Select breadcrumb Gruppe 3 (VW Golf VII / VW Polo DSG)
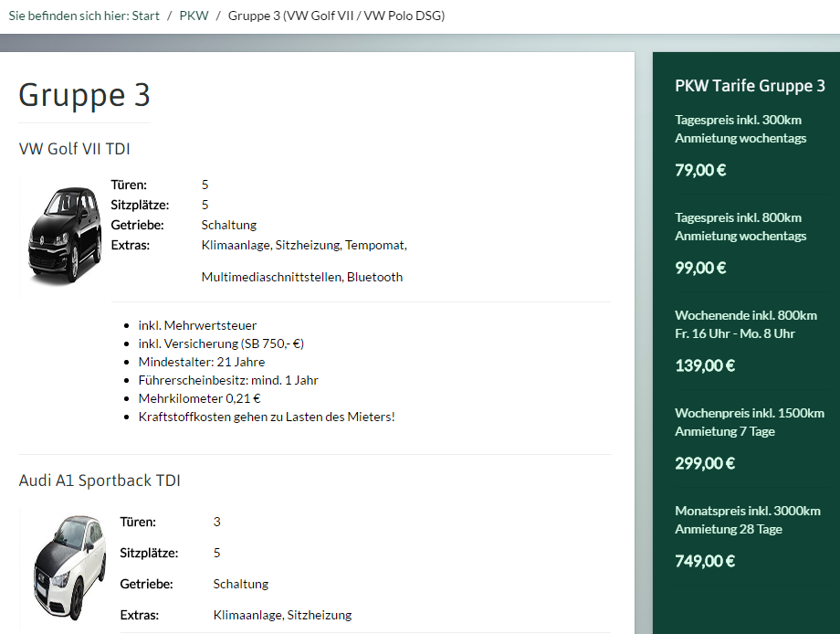Image resolution: width=840 pixels, height=634 pixels. (x=336, y=16)
